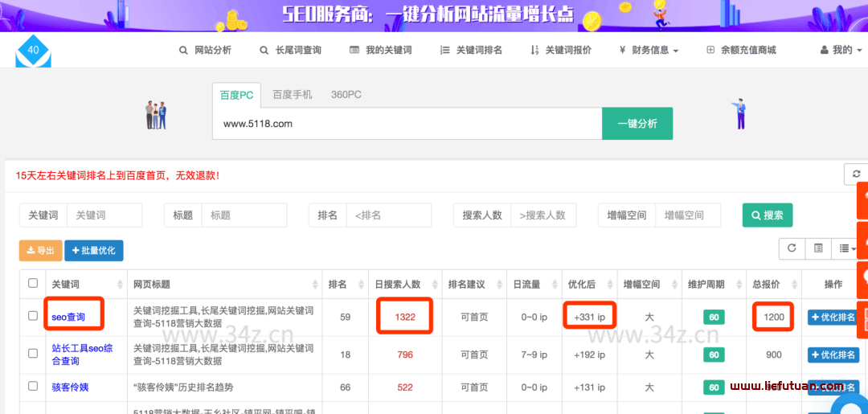Click the green 60 badge in first row
This screenshot has width=868, height=414.
click(x=714, y=317)
